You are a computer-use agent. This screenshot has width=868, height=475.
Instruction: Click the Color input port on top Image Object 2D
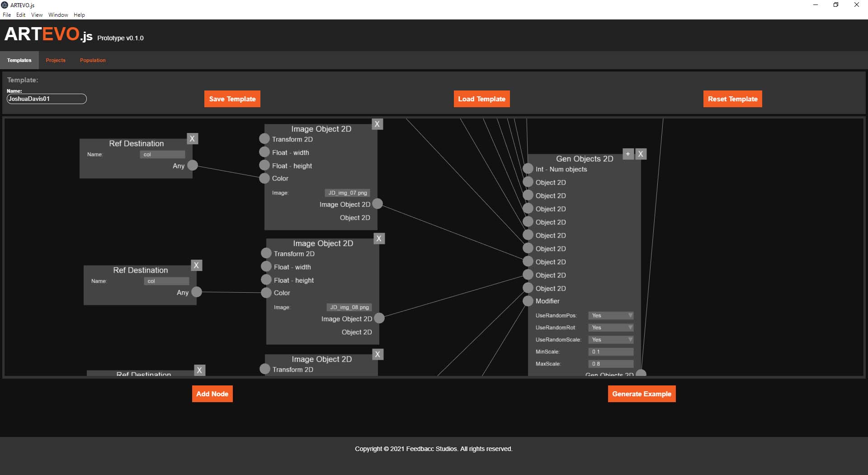(x=264, y=178)
